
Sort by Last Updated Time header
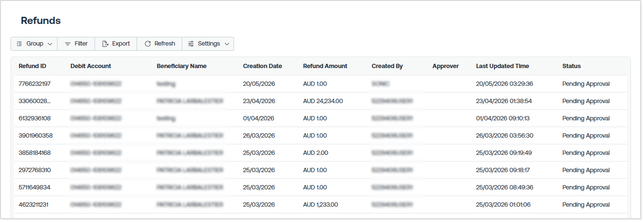tap(503, 66)
